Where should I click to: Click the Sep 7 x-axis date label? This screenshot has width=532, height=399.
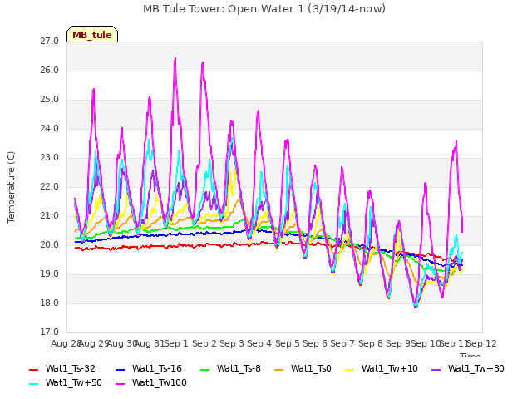coord(342,344)
